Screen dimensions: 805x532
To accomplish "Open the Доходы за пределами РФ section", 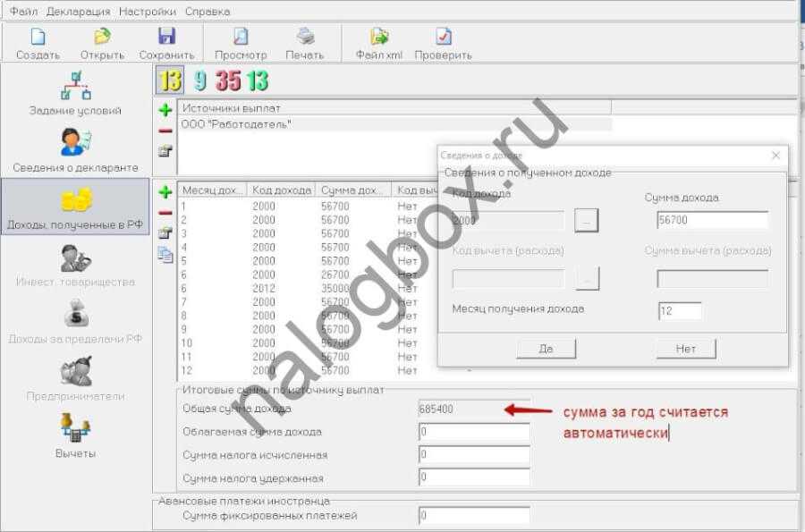I will tap(75, 321).
